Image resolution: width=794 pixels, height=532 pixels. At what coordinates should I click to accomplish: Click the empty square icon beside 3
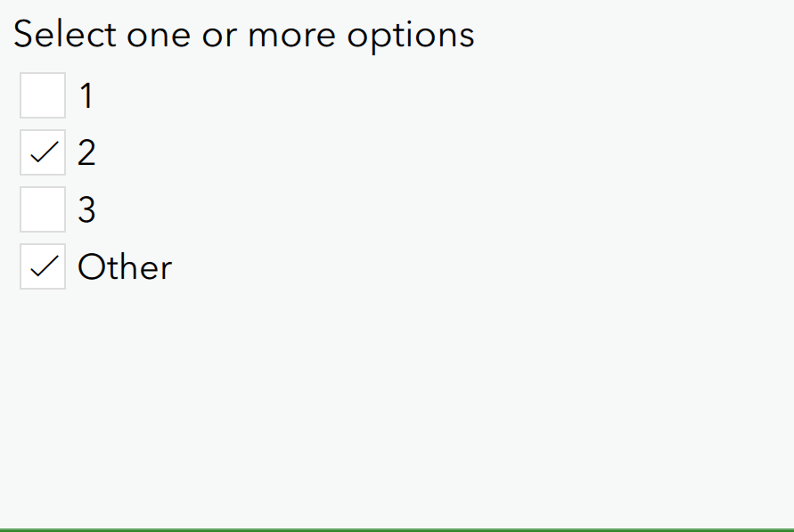43,209
